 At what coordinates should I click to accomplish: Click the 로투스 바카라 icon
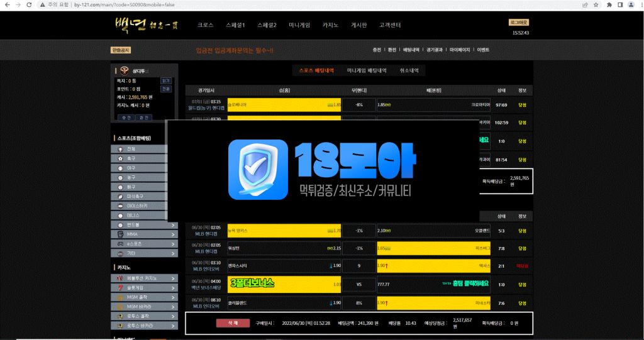[120, 326]
